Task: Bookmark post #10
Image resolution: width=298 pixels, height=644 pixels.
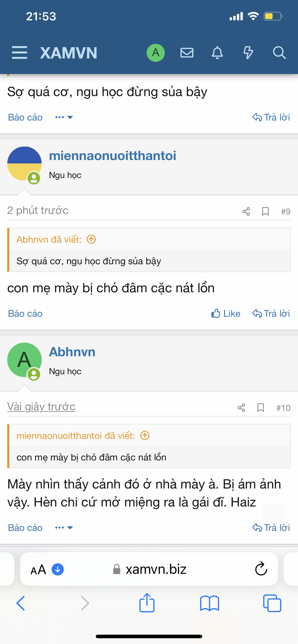Action: [x=260, y=408]
